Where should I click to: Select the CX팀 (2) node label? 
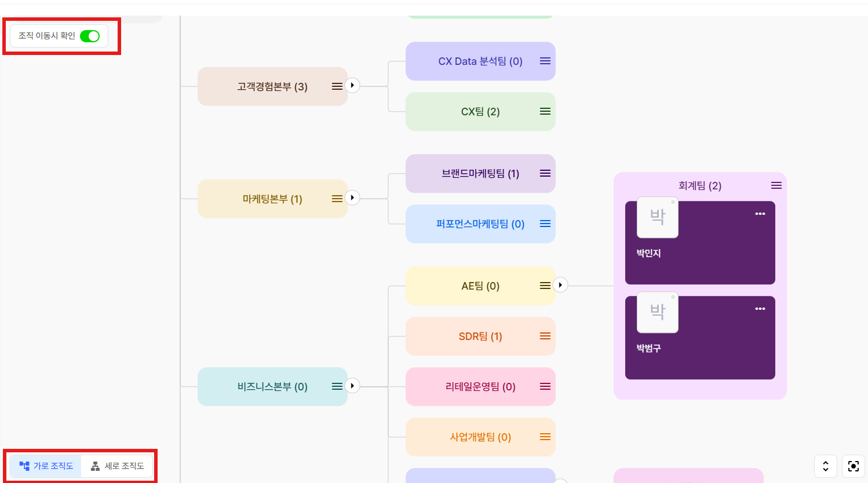[x=480, y=112]
